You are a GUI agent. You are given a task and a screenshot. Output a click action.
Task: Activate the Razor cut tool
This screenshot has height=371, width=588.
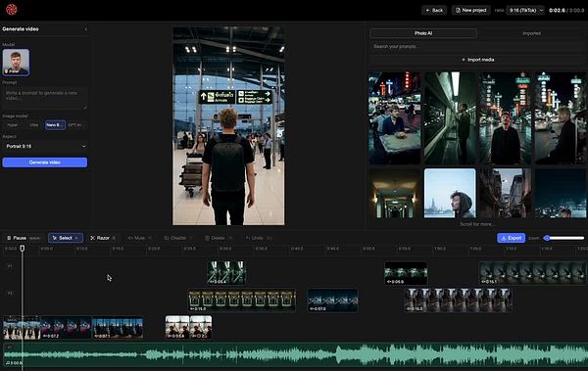(102, 238)
